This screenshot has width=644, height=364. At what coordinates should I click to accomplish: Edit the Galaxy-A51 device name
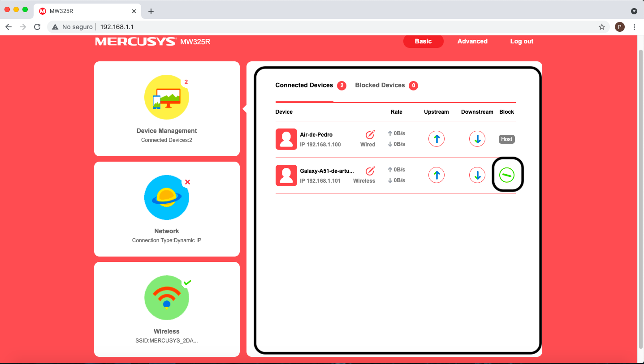tap(370, 171)
